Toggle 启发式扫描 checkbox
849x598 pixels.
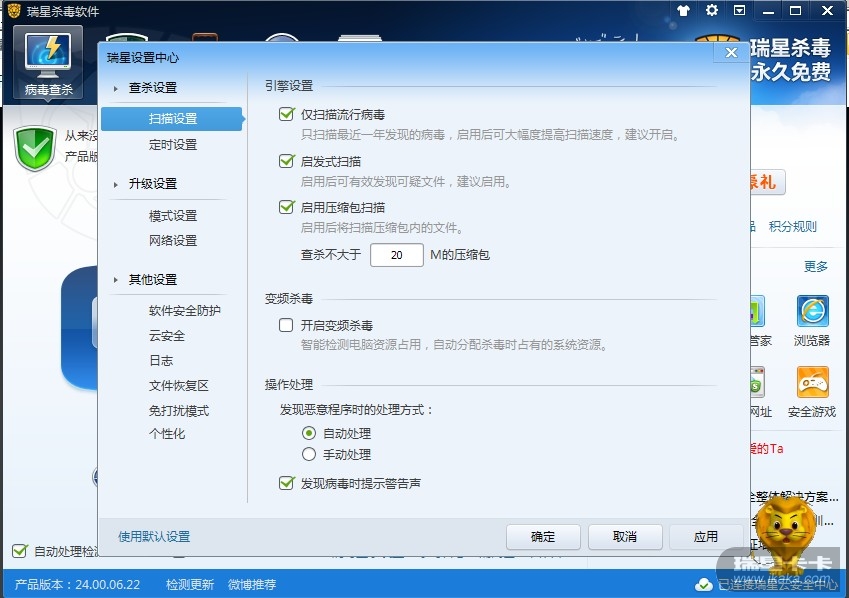tap(286, 161)
